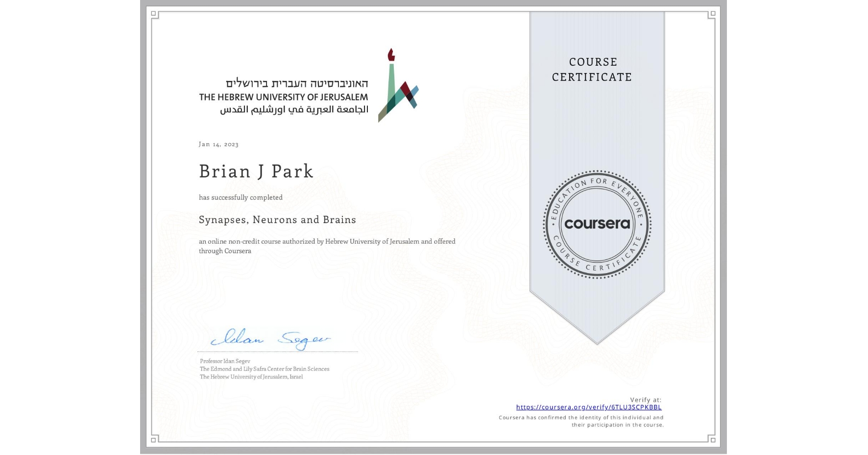
Task: Click the date 'Jan 14, 2023'
Action: coord(218,144)
